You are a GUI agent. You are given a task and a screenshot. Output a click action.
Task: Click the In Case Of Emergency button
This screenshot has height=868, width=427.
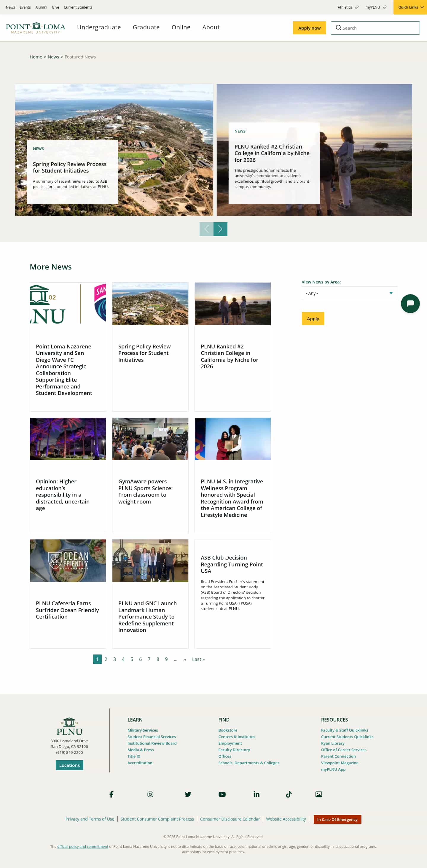click(337, 819)
